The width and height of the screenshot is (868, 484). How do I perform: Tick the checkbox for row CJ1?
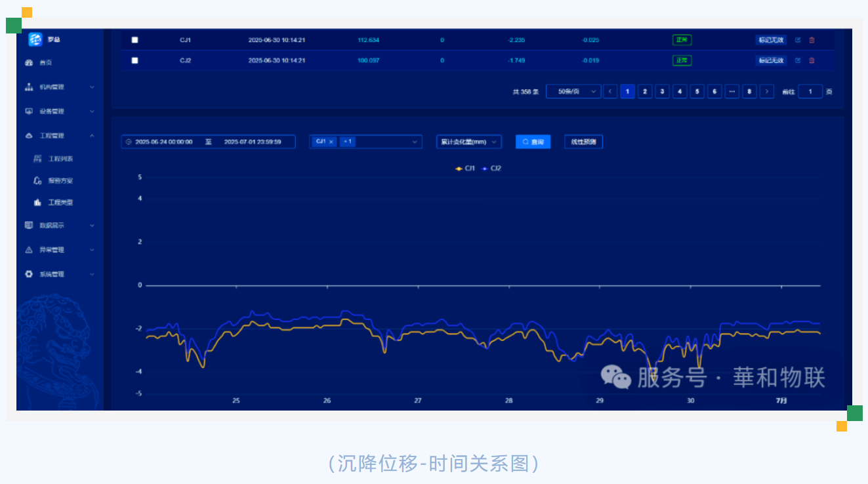[x=134, y=40]
